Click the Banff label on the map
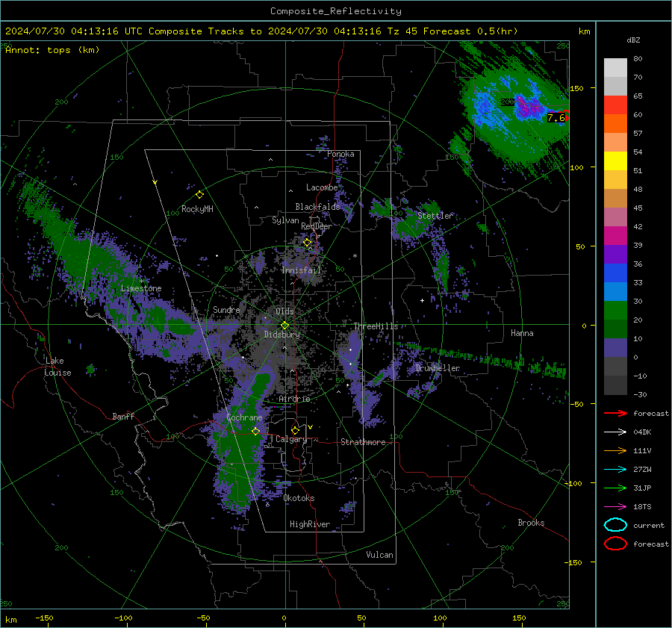 tap(123, 416)
